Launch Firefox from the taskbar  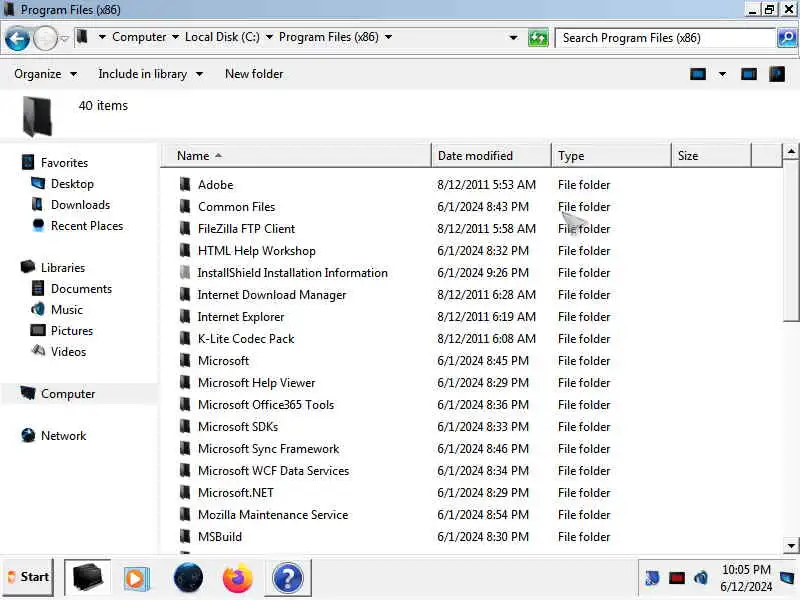[x=237, y=578]
